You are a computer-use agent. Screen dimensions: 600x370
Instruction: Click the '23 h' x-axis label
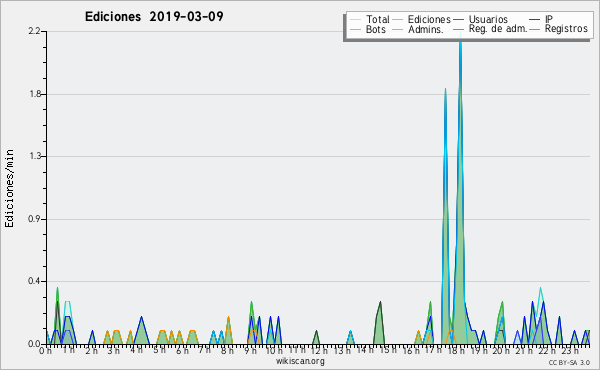[569, 351]
